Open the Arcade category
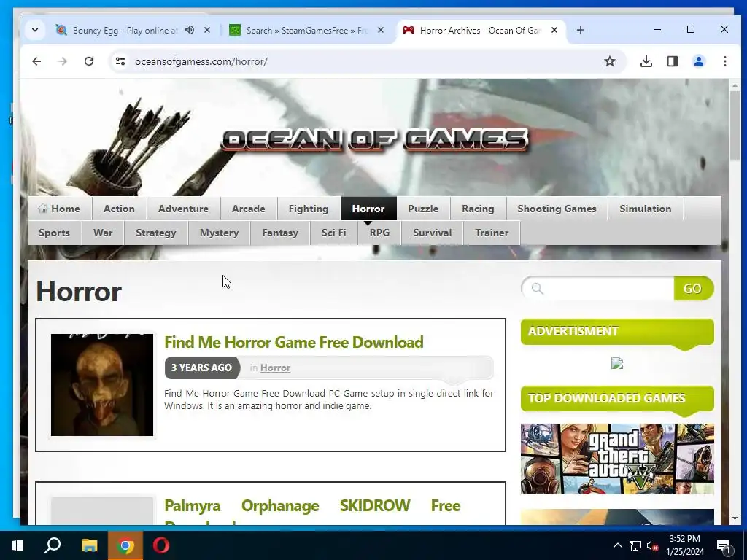The image size is (747, 560). (248, 209)
